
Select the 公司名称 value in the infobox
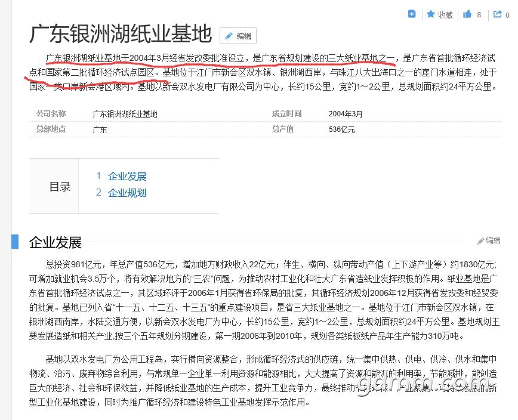pyautogui.click(x=125, y=114)
